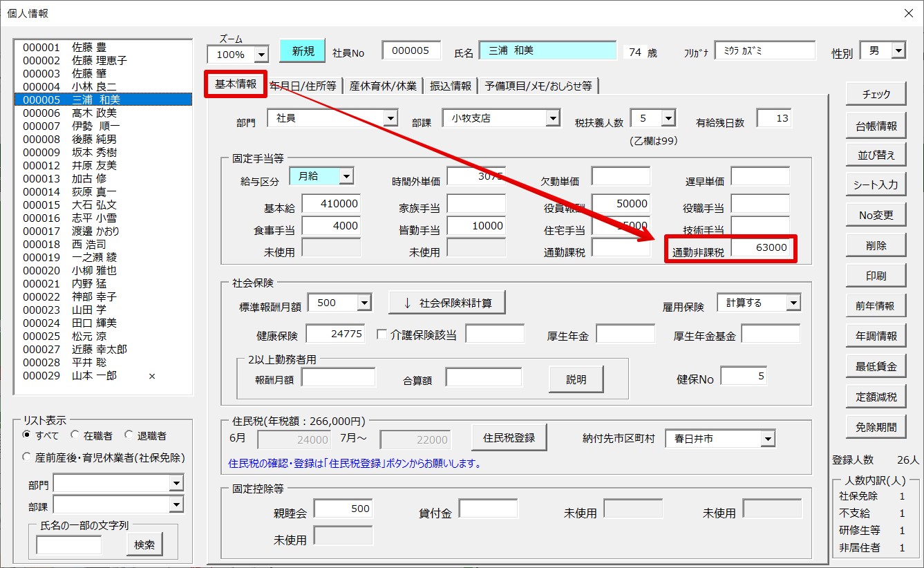Switch to the 振込情報 tab
Screen dimensions: 924x568
(x=450, y=86)
